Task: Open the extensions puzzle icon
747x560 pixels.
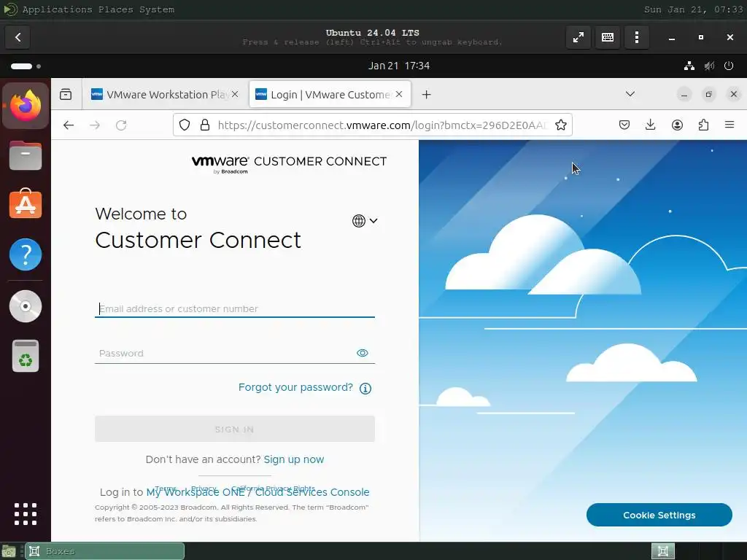Action: click(x=703, y=125)
